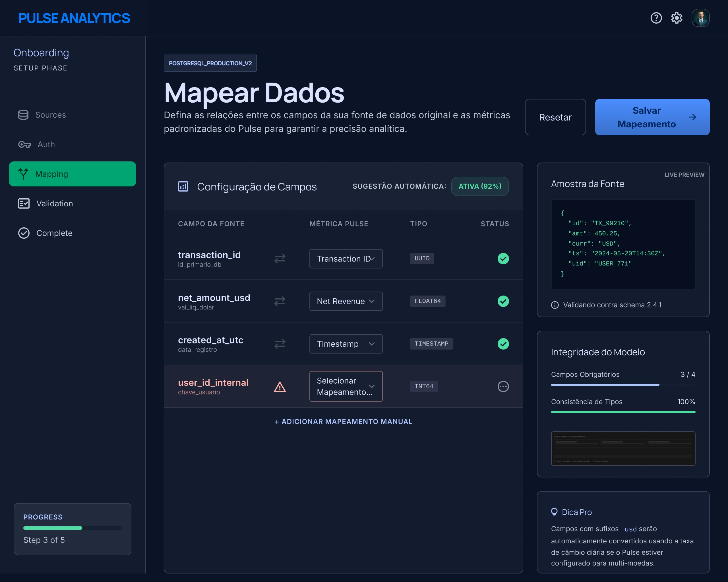Open the user profile avatar
Screen dimensions: 728x582
click(700, 18)
